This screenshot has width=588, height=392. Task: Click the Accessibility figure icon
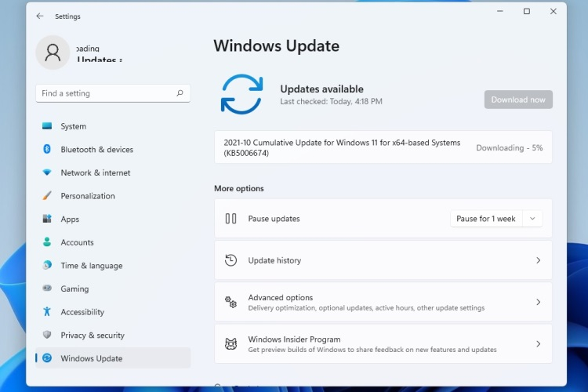click(47, 311)
